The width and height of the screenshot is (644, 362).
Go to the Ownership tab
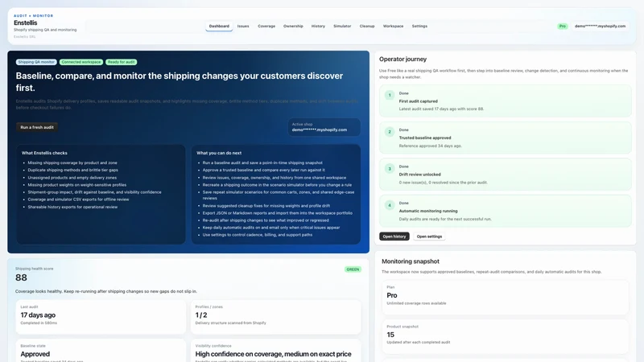pos(293,27)
